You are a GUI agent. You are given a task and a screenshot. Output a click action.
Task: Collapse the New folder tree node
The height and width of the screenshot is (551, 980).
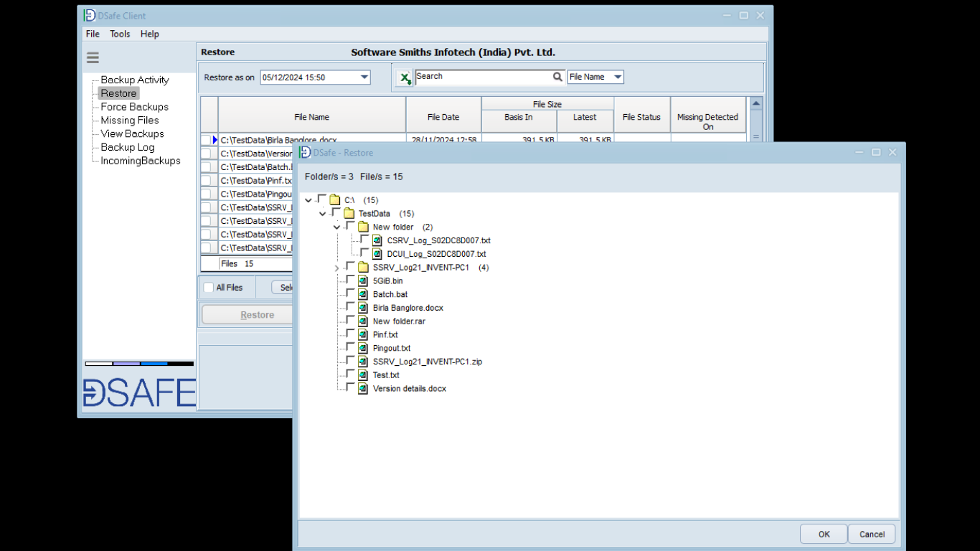[337, 227]
